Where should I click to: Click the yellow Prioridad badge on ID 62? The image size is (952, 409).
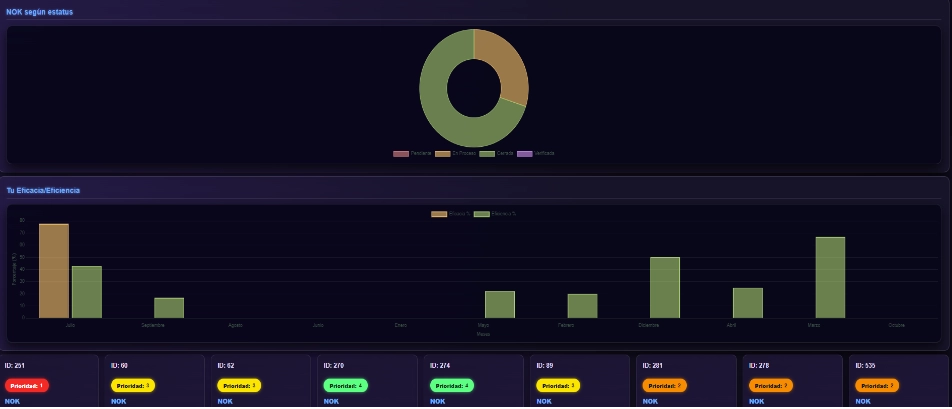pyautogui.click(x=239, y=385)
